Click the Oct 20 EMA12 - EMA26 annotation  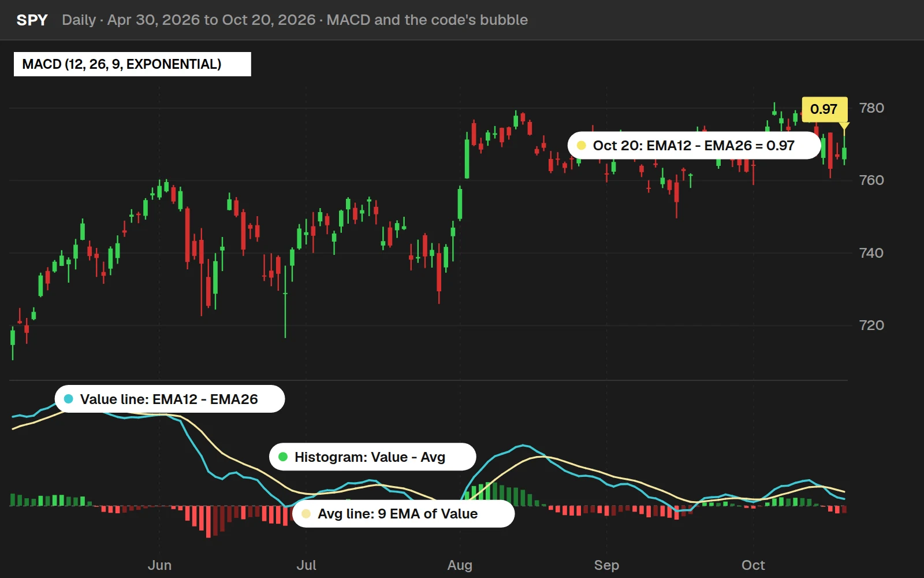click(x=694, y=146)
